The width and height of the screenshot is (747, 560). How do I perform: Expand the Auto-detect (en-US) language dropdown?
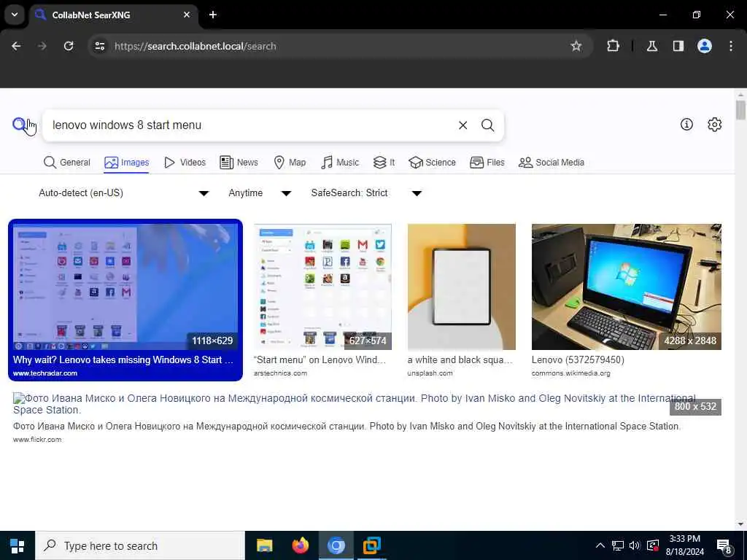click(x=123, y=192)
